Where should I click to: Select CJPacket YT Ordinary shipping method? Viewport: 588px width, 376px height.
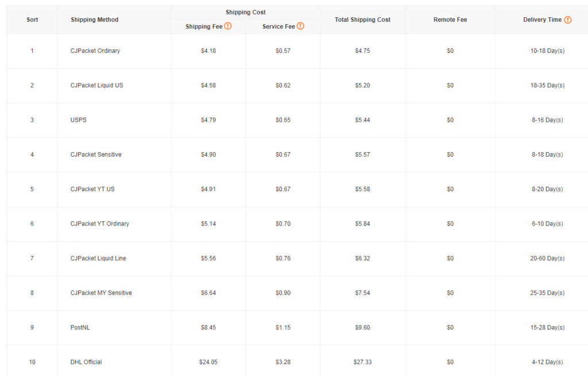coord(100,224)
